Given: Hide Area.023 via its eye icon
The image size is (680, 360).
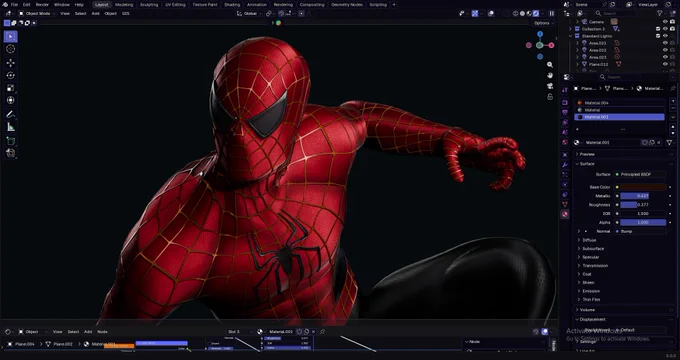Looking at the screenshot, I should [665, 57].
